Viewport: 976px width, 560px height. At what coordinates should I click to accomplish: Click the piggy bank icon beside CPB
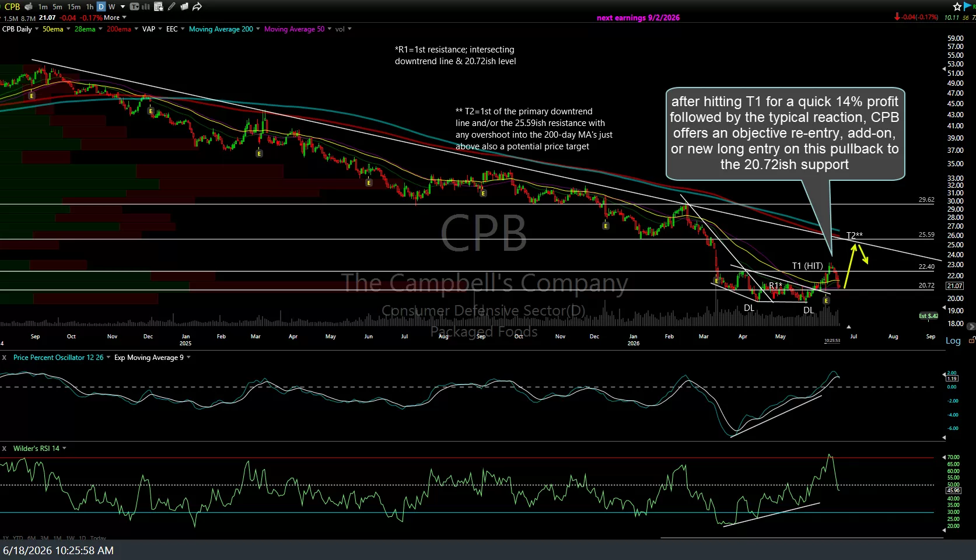coord(29,6)
